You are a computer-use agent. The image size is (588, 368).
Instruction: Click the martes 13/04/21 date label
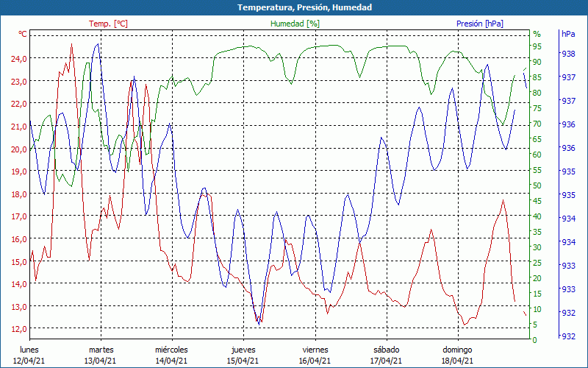click(101, 355)
